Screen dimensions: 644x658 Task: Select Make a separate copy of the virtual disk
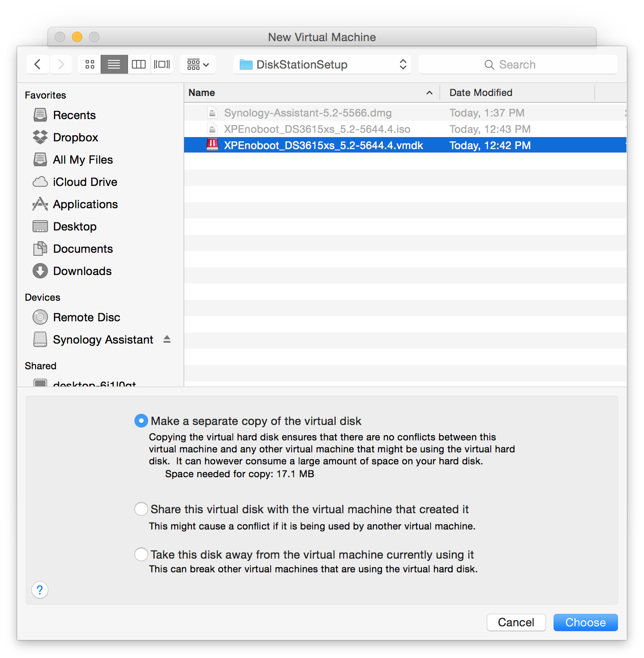141,421
